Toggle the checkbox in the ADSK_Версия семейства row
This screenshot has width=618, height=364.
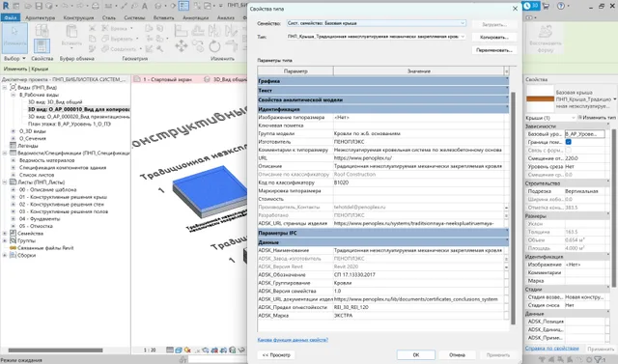pos(506,292)
